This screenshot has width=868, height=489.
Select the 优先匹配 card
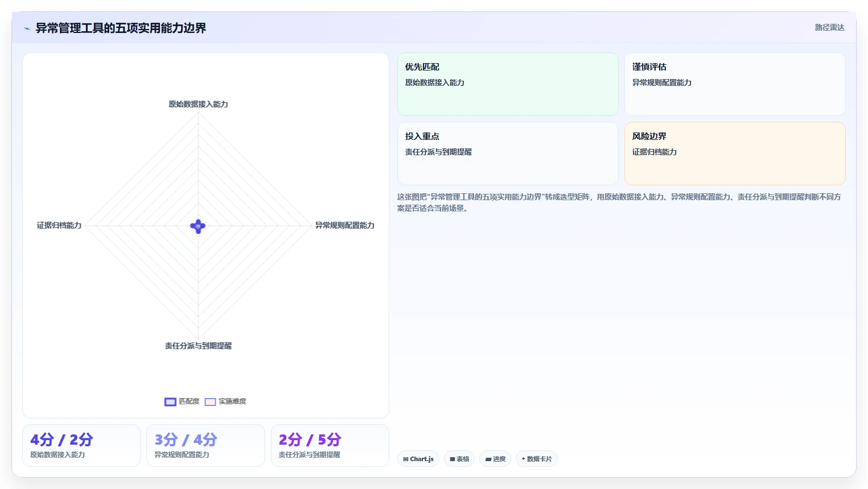[x=508, y=84]
